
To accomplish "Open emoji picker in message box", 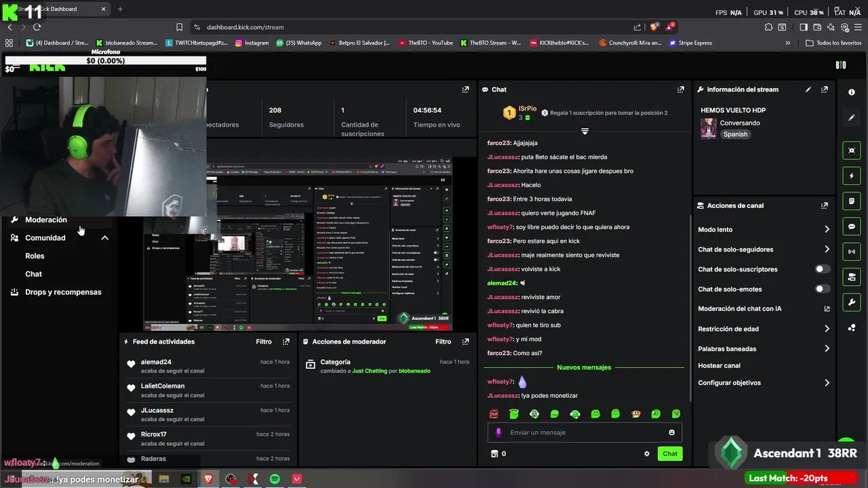I will [672, 432].
